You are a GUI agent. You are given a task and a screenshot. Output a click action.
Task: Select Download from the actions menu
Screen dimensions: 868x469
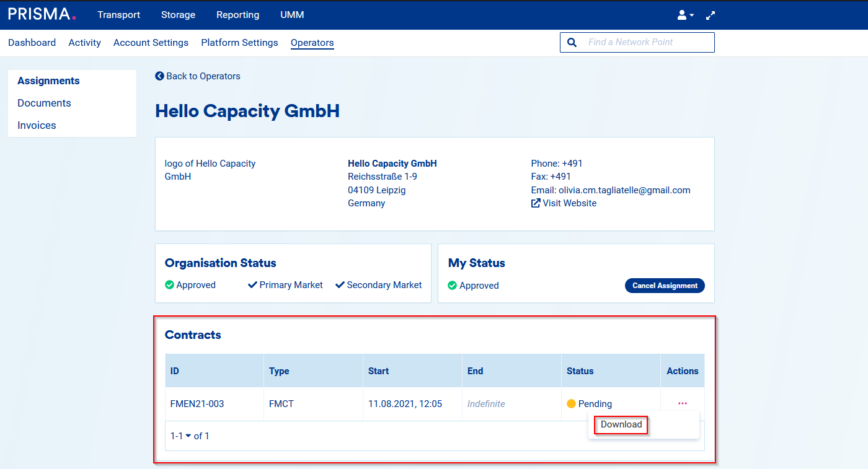click(x=621, y=424)
